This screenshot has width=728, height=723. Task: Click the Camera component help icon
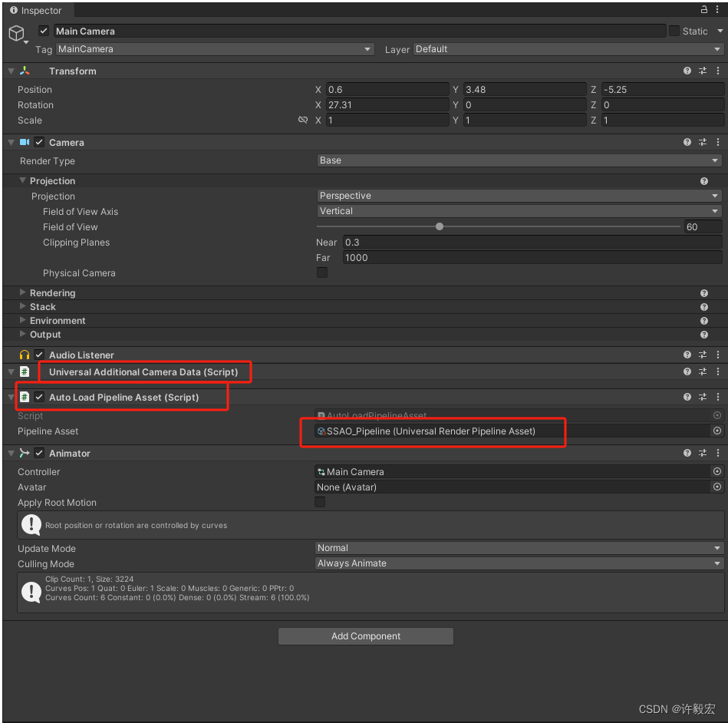pyautogui.click(x=687, y=142)
